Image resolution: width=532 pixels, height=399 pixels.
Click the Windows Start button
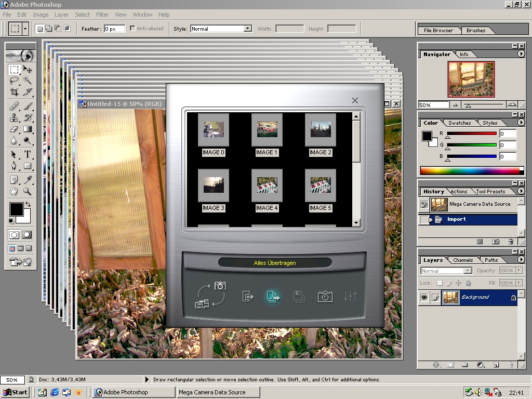click(15, 392)
